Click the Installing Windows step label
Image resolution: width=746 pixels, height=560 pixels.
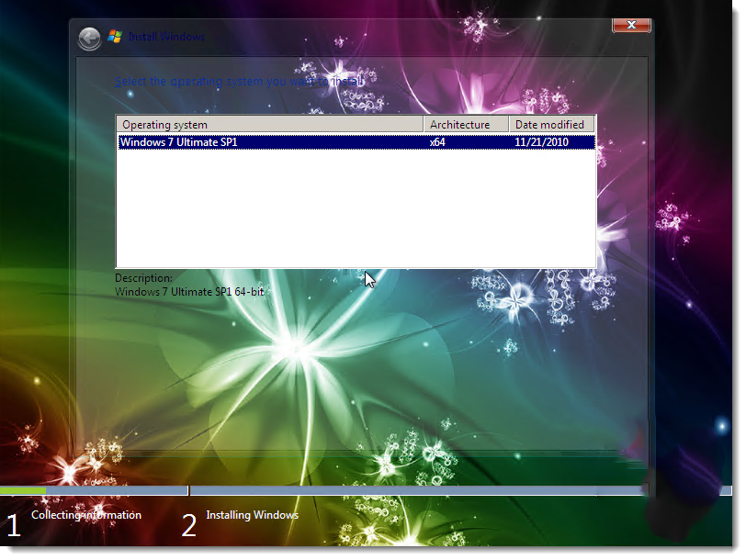(x=252, y=515)
